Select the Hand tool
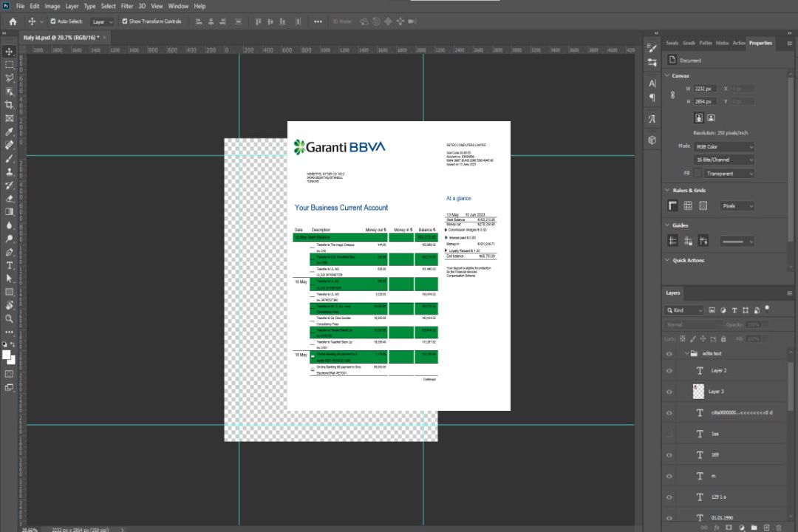Image resolution: width=798 pixels, height=532 pixels. pos(9,305)
